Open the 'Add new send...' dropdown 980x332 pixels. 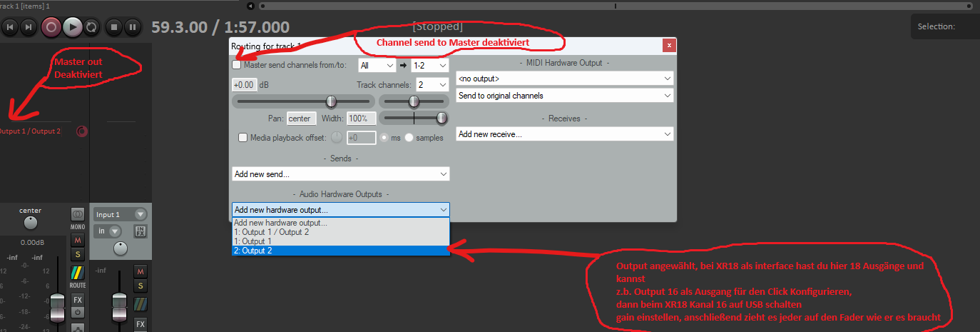click(x=341, y=173)
